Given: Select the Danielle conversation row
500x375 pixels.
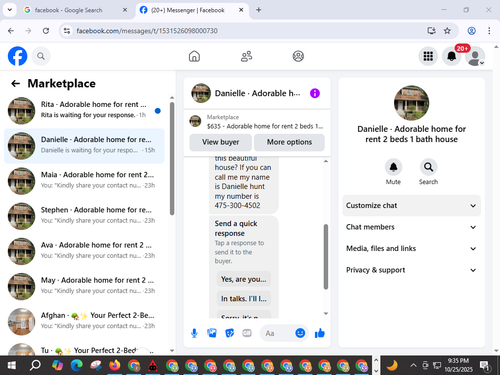Looking at the screenshot, I should (x=84, y=146).
